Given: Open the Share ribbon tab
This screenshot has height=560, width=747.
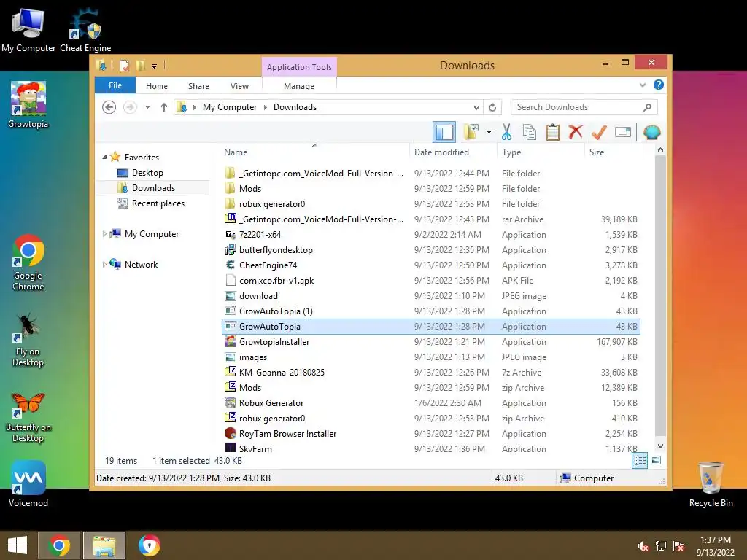Looking at the screenshot, I should [x=198, y=86].
